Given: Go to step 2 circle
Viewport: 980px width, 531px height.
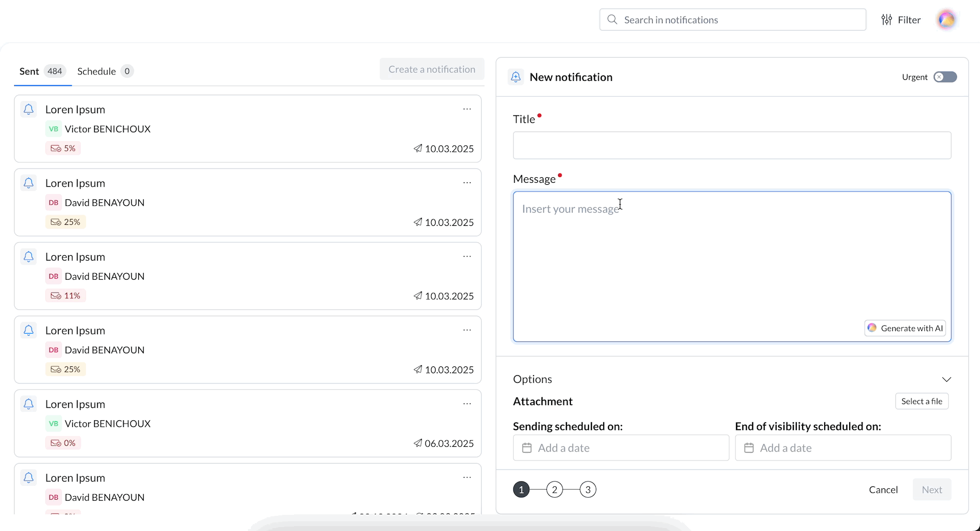Looking at the screenshot, I should [554, 489].
